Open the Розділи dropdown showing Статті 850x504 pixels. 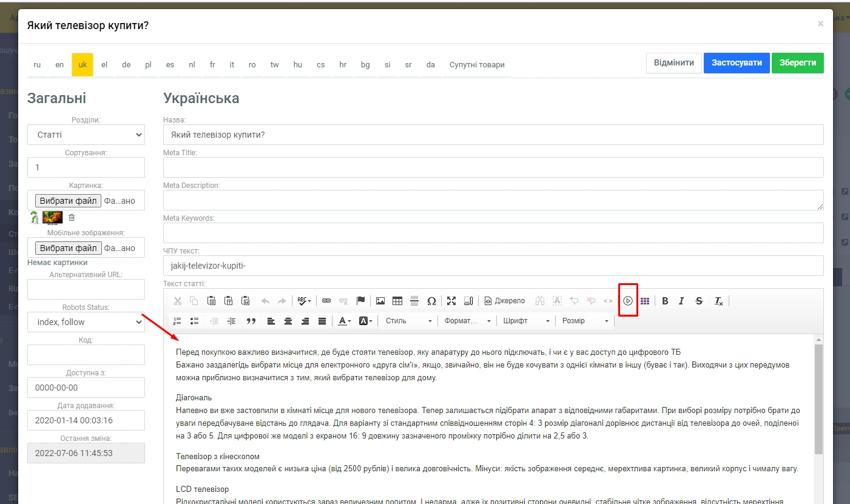86,135
